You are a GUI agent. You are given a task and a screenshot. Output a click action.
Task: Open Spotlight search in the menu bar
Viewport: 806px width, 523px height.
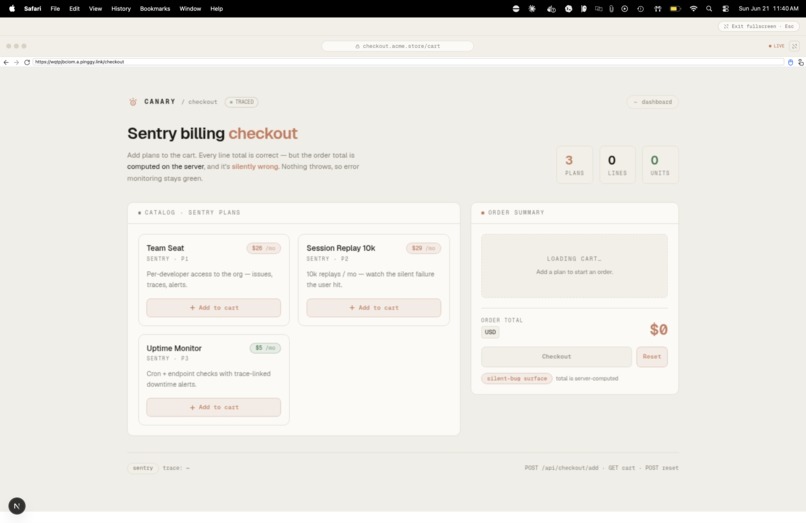709,9
